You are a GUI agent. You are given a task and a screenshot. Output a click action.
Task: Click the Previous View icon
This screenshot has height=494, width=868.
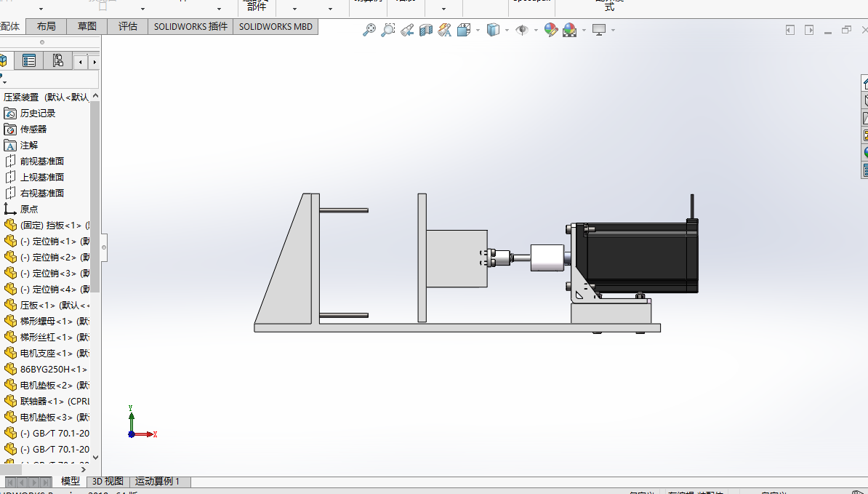[407, 30]
